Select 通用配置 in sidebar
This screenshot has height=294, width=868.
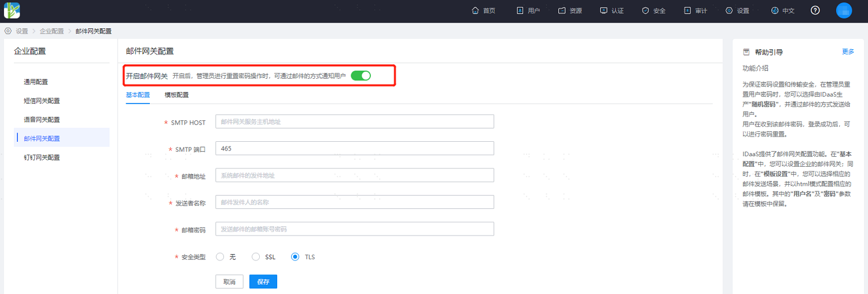coord(36,82)
